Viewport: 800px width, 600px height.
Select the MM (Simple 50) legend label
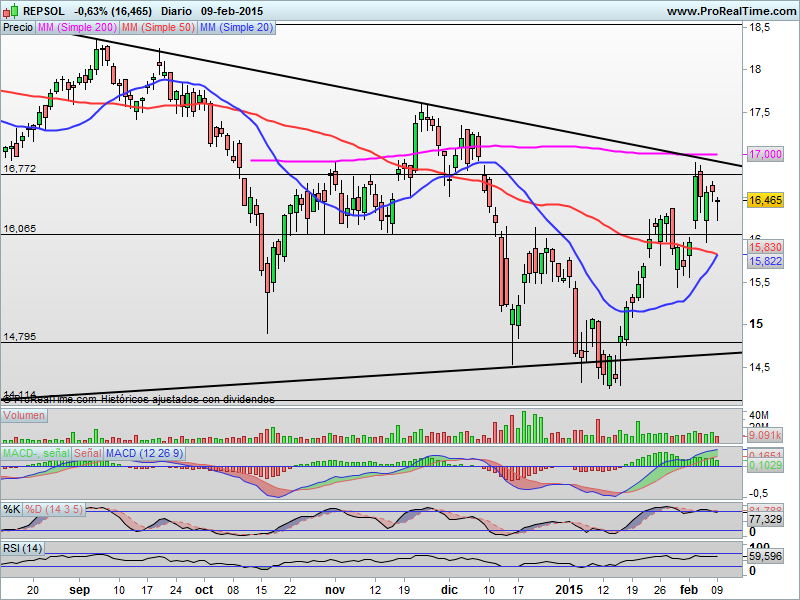point(159,28)
